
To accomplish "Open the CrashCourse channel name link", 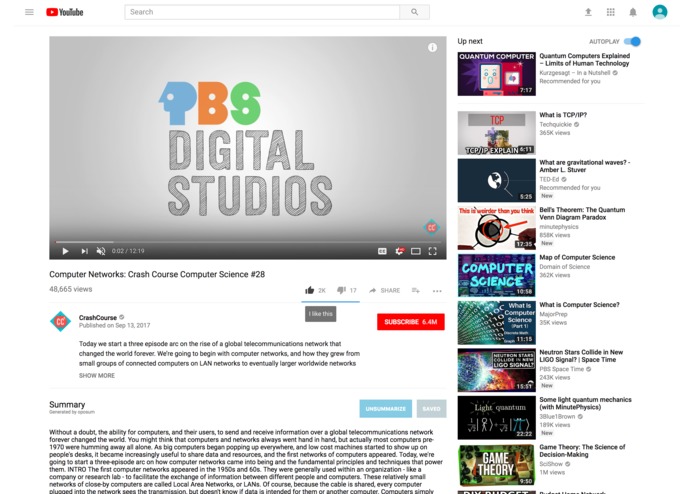I will pyautogui.click(x=98, y=318).
